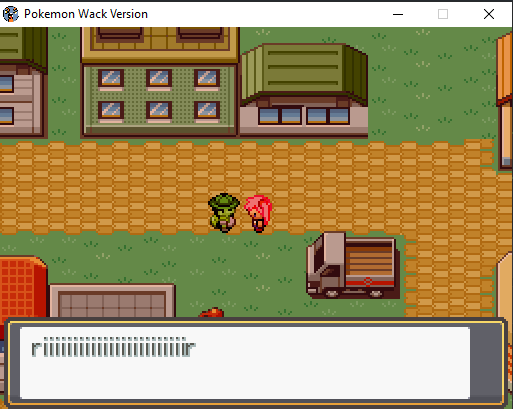
Task: Click the green apartment building with six windows
Action: pyautogui.click(x=159, y=82)
